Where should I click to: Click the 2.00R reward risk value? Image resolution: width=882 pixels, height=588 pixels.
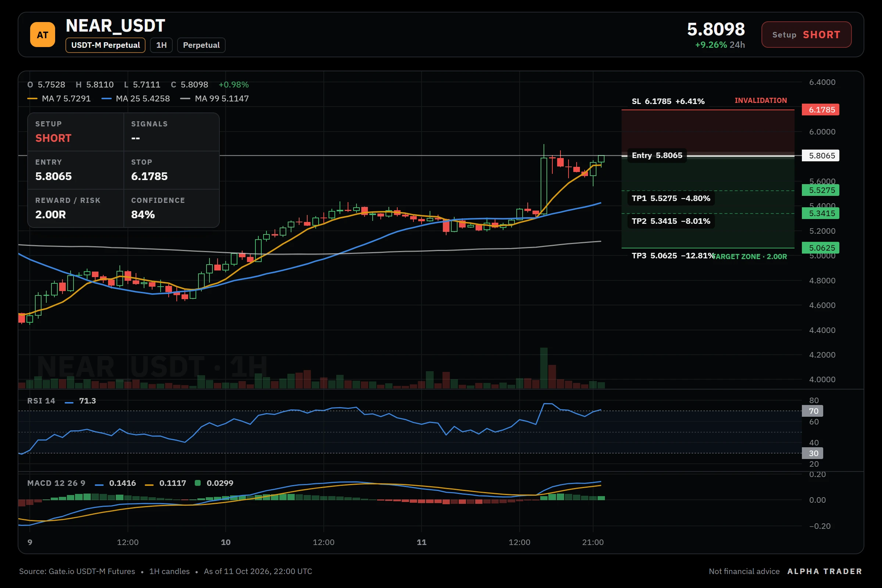point(50,215)
